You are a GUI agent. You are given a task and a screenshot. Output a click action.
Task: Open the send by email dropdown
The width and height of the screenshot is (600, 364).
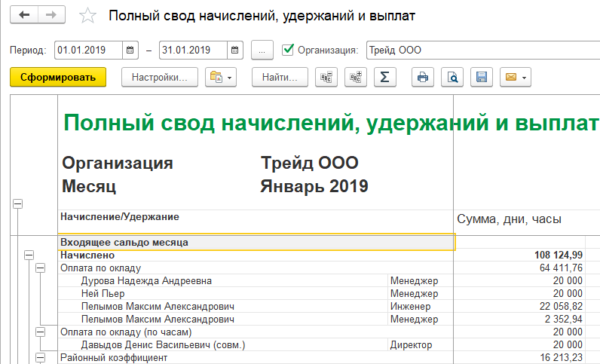click(x=516, y=78)
